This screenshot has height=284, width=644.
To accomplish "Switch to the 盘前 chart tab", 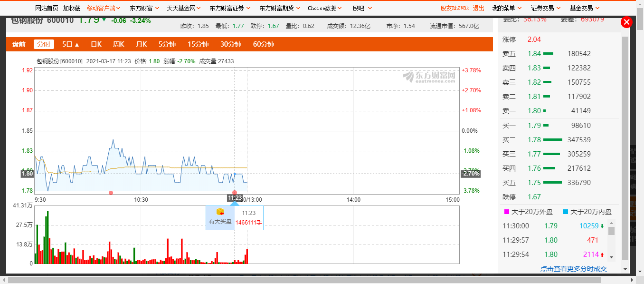I will tap(19, 44).
